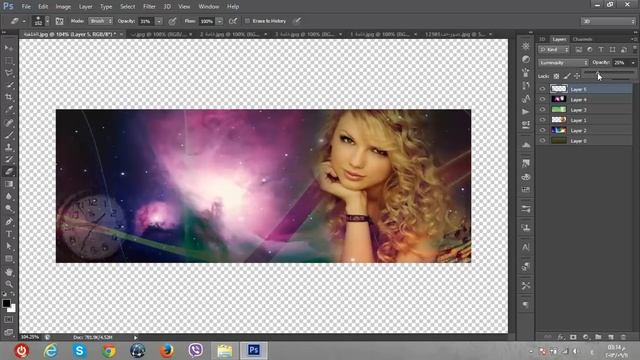640x360 pixels.
Task: Select the Blur tool
Action: pos(9,196)
